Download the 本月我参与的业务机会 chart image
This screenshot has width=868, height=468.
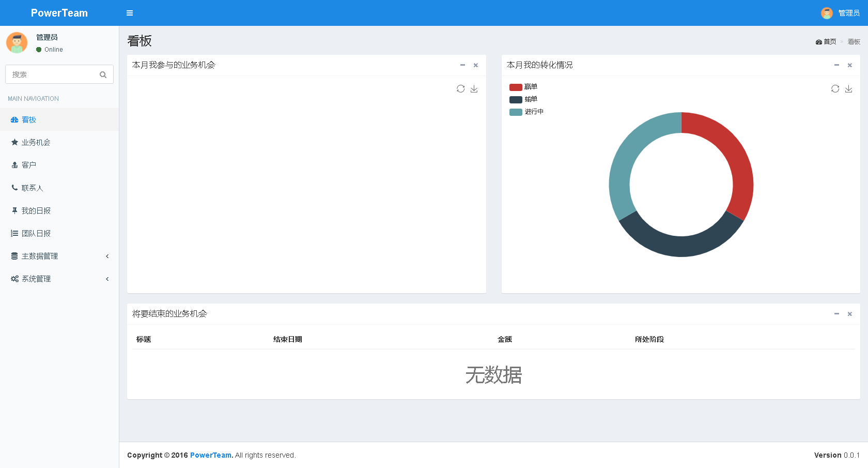pos(474,89)
